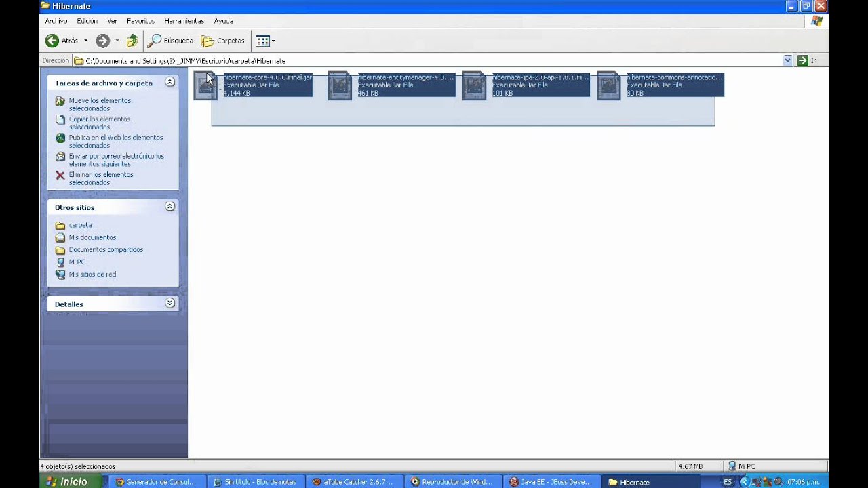Open the carpeta folder link

pyautogui.click(x=80, y=225)
